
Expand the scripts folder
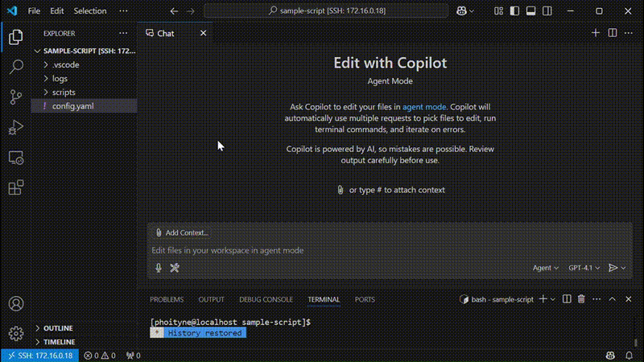[x=85, y=93]
